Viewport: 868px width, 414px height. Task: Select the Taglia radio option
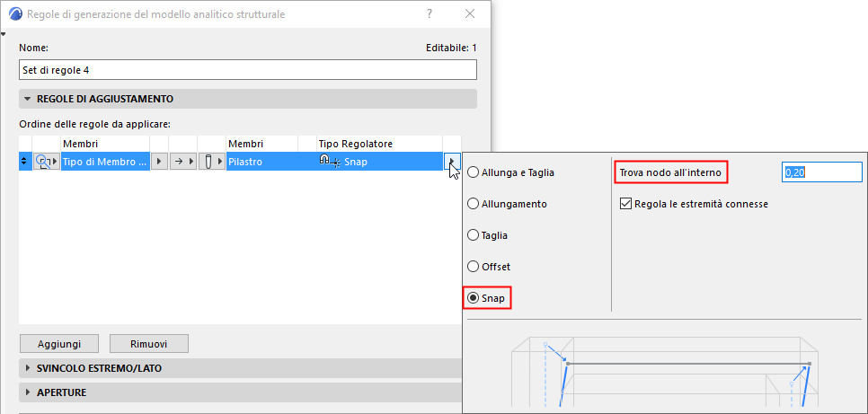click(488, 235)
